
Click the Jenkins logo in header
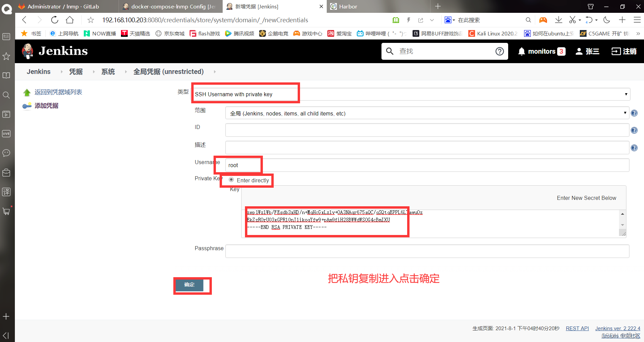(55, 51)
